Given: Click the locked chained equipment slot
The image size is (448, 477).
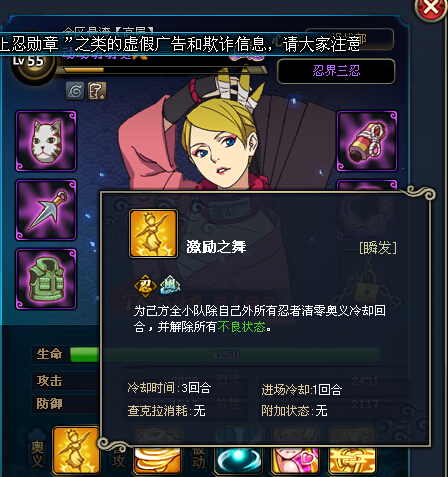Looking at the screenshot, I should click(367, 279).
